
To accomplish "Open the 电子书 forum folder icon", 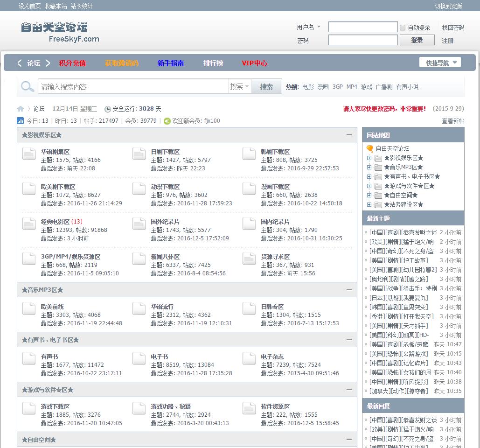I will click(x=139, y=358).
